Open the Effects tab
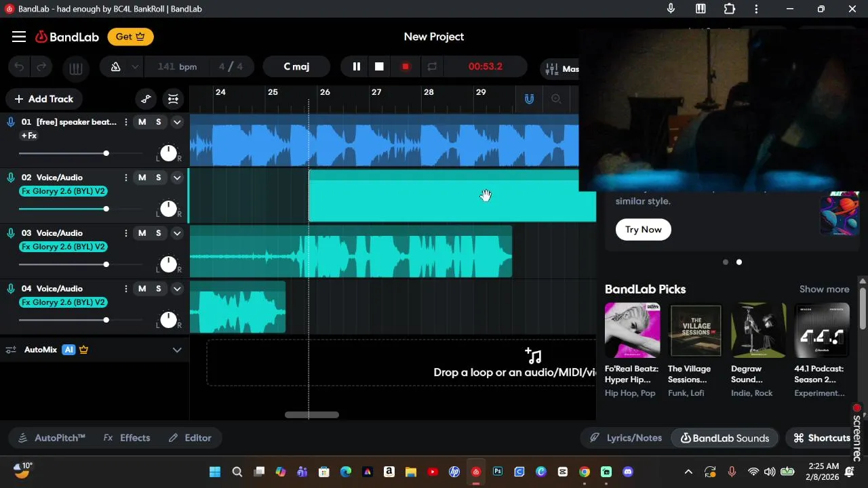868x488 pixels. tap(127, 438)
